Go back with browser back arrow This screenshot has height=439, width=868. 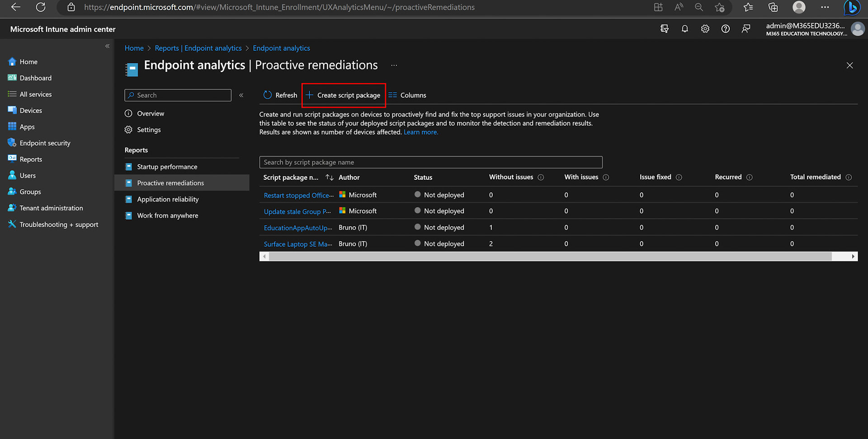[16, 7]
